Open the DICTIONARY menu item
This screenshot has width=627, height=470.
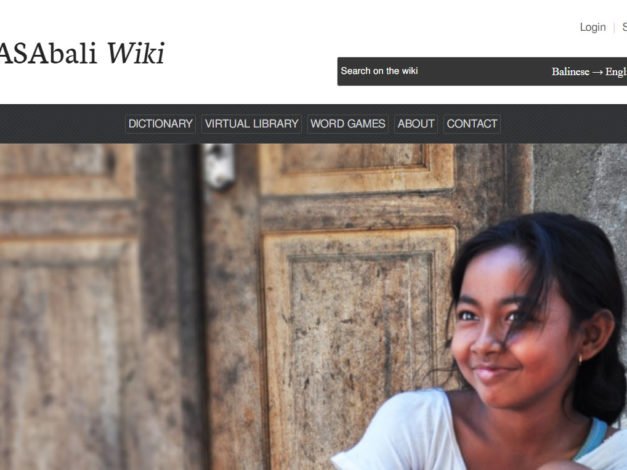point(160,124)
